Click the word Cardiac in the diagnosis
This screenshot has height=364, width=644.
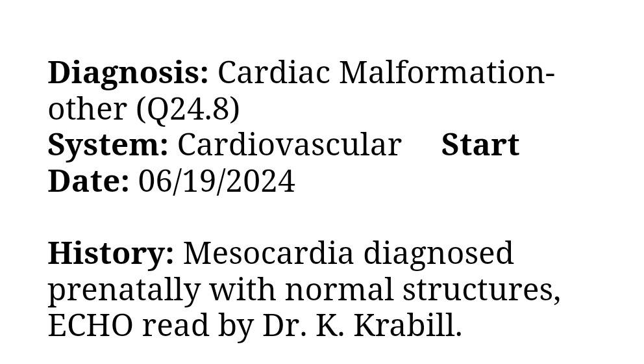(x=273, y=72)
